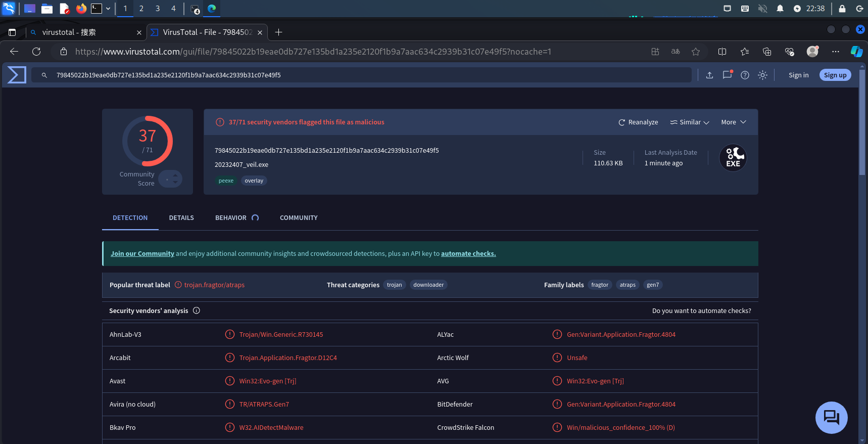Click the EXE file type icon
This screenshot has height=444, width=868.
click(x=733, y=158)
